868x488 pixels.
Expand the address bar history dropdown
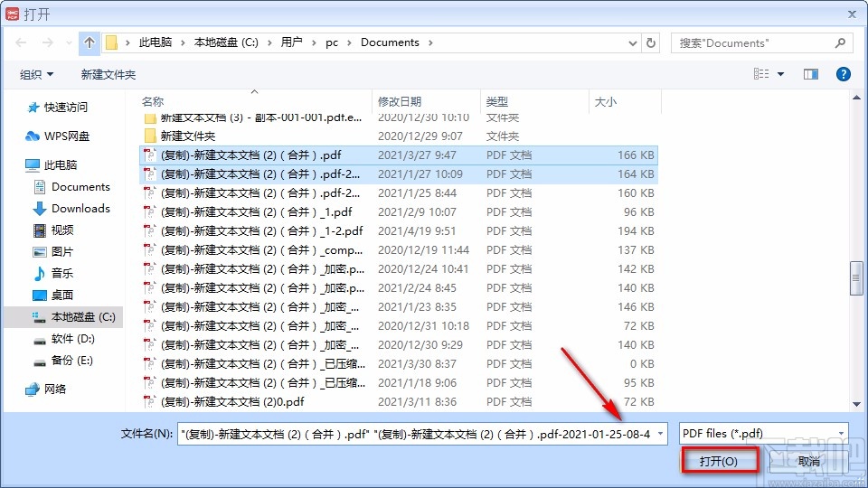point(633,42)
